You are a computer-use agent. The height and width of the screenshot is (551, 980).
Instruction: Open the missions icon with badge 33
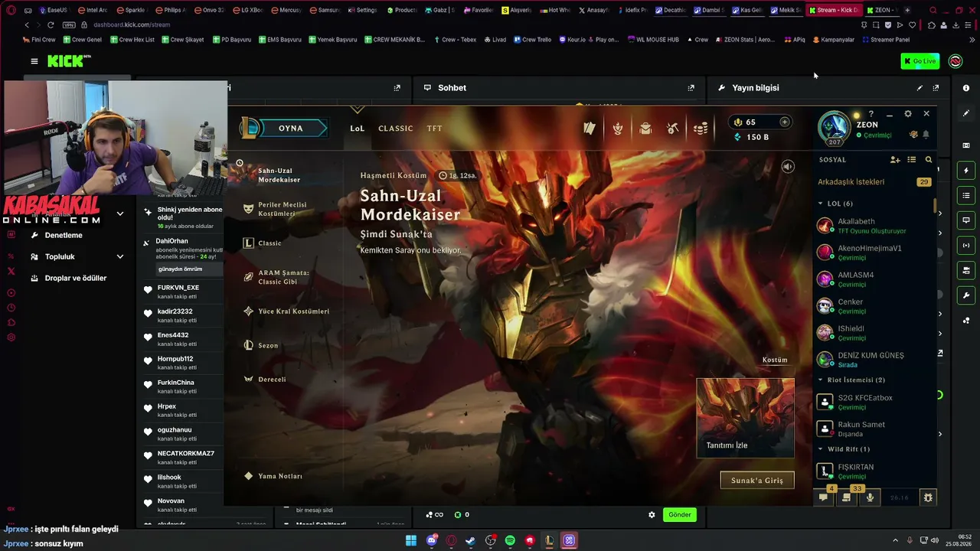tap(846, 497)
